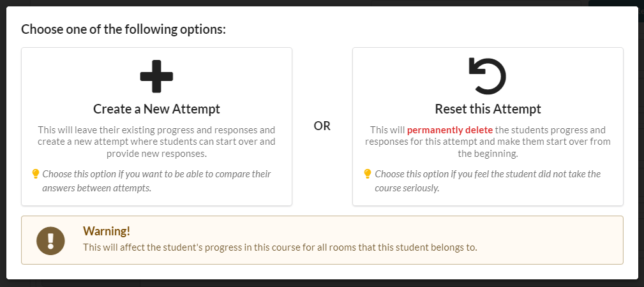Click the tip about not taking course seriously

coord(488,181)
